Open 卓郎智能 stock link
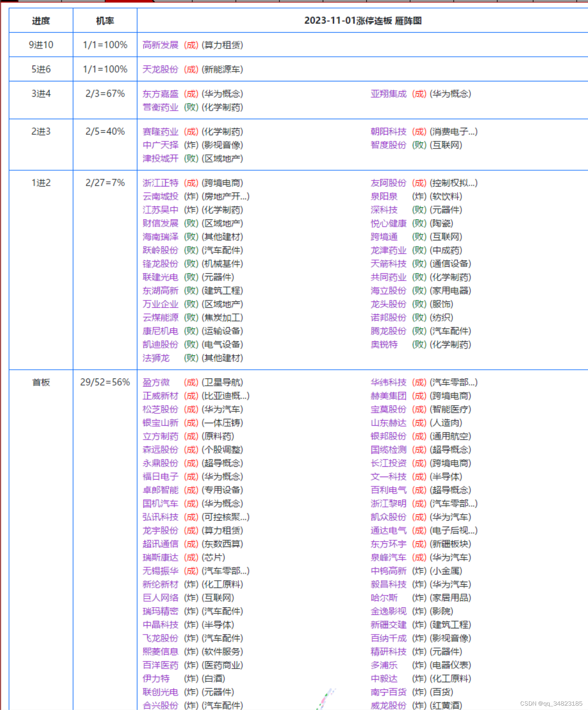Screen dimensions: 588x710 coord(160,490)
